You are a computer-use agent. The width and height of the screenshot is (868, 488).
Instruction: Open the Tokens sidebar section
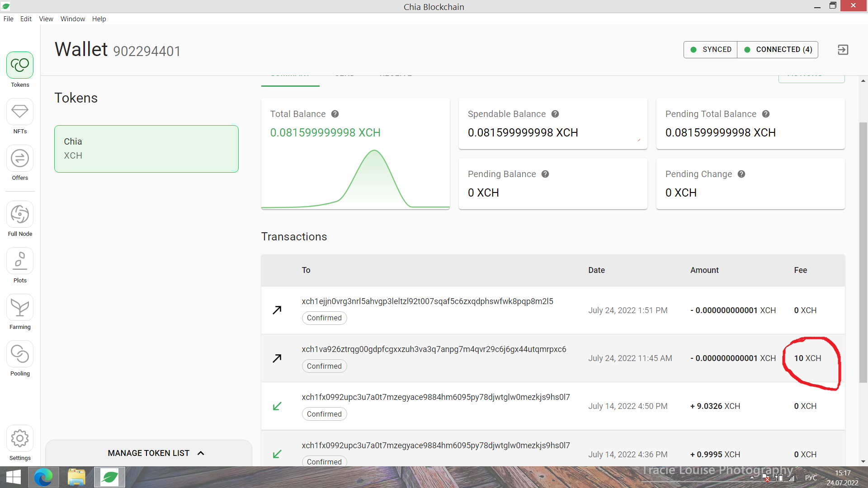20,70
